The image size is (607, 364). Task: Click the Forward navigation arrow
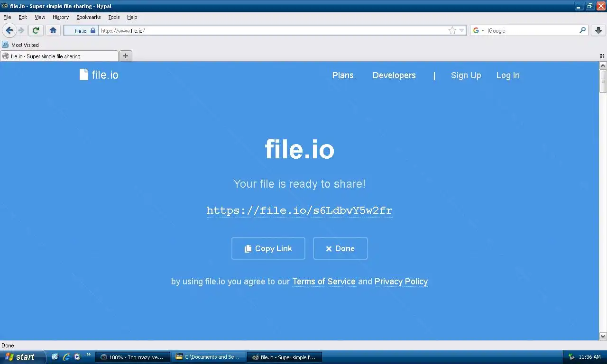pos(21,30)
